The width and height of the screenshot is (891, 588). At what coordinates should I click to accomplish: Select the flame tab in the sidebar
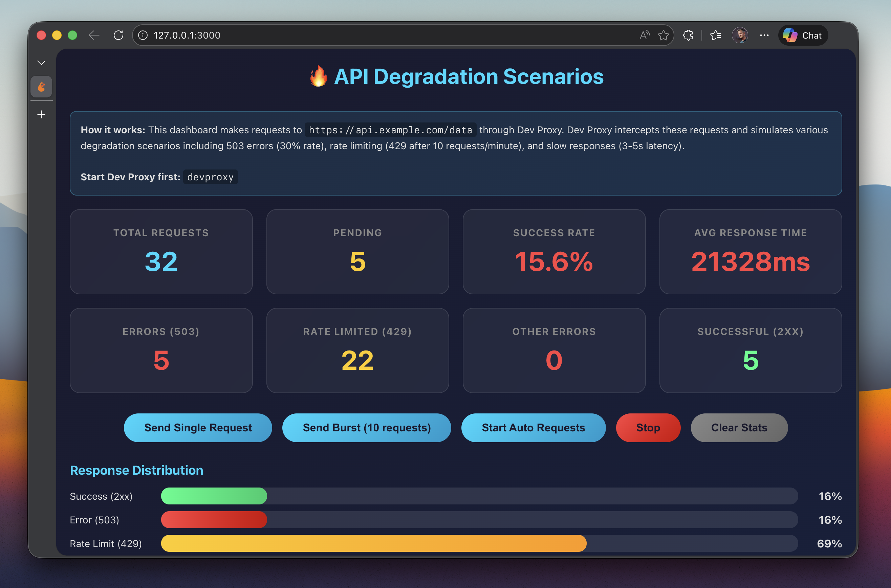point(41,86)
